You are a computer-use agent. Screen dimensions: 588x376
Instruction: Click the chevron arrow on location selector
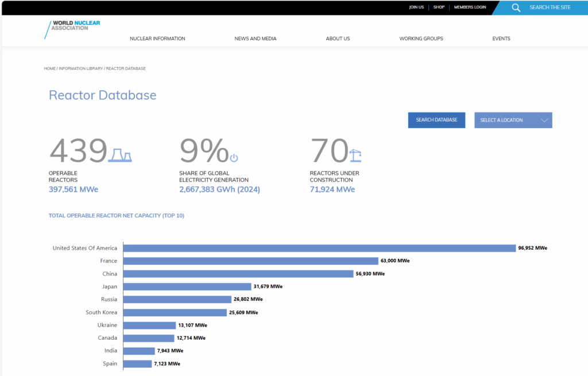(x=544, y=120)
